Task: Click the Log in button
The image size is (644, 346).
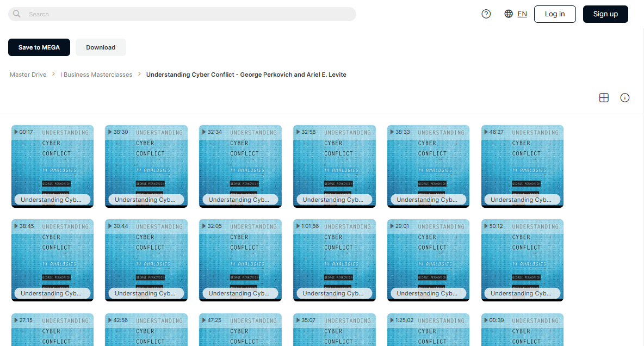Action: [555, 14]
